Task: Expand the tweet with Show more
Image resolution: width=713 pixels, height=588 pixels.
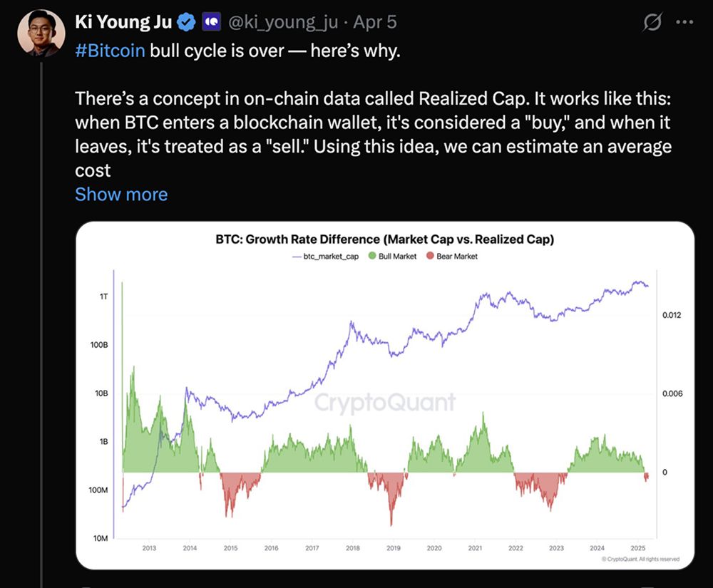Action: (121, 194)
